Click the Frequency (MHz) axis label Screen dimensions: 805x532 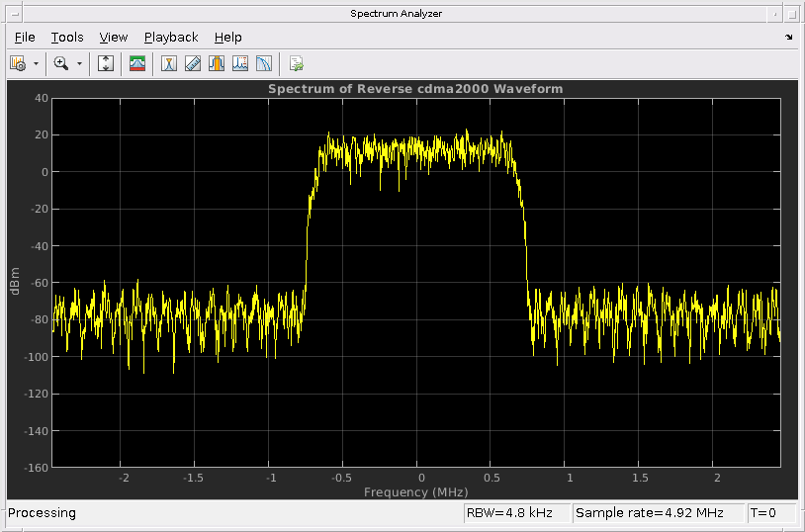click(415, 492)
